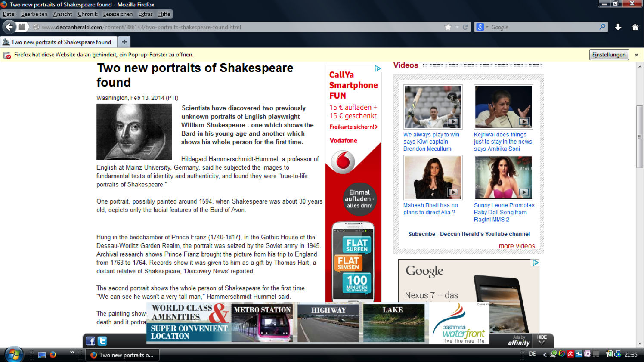Bookmark this page with the star icon
The height and width of the screenshot is (362, 644).
click(448, 27)
